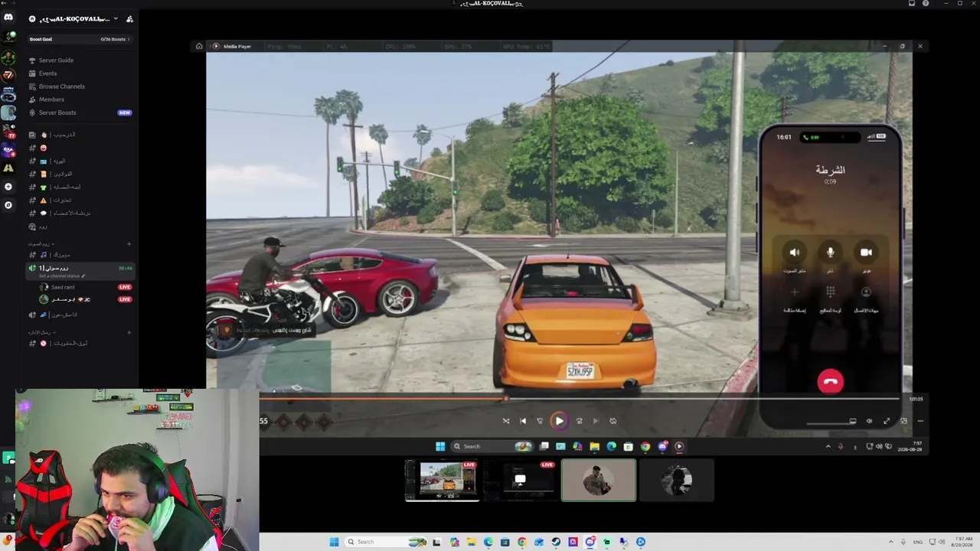Viewport: 980px width, 551px height.
Task: Open the bottom taskbar clock and date
Action: (x=962, y=542)
